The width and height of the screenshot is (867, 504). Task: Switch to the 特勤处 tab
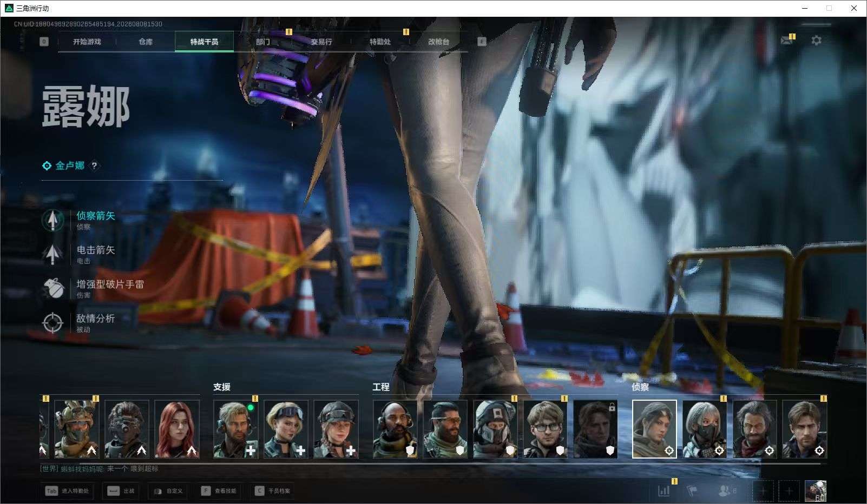pyautogui.click(x=380, y=42)
